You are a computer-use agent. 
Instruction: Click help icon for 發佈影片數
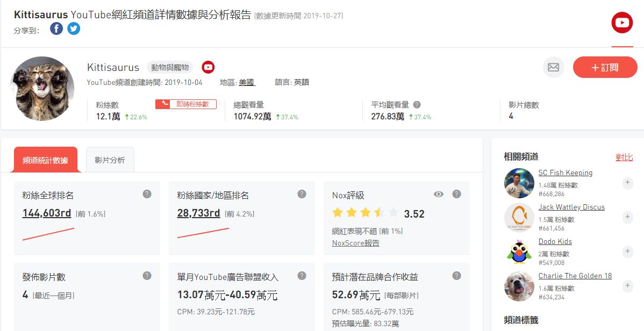click(147, 276)
